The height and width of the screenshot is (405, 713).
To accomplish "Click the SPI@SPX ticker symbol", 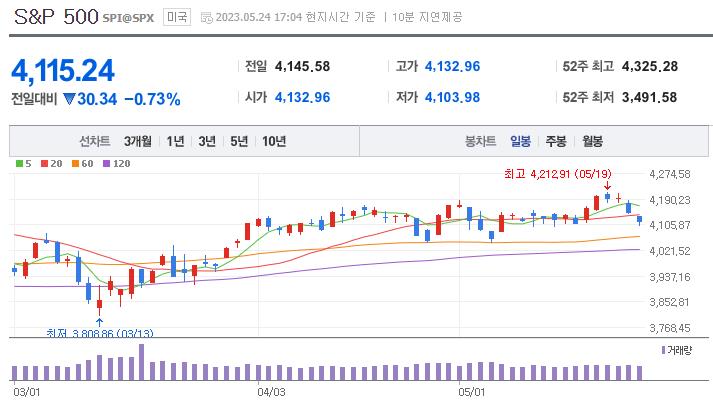I will click(128, 18).
